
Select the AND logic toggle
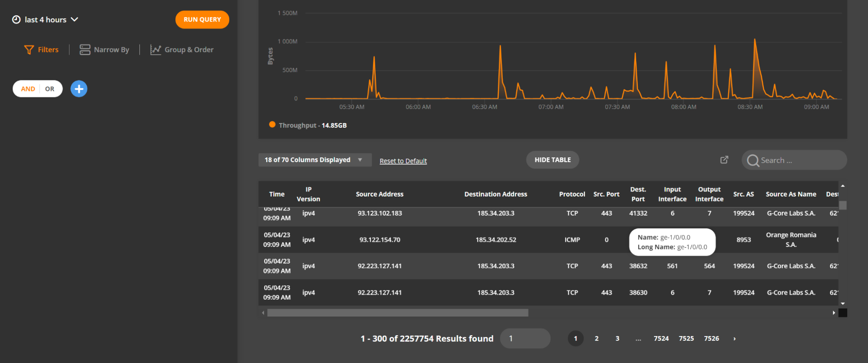pos(28,89)
